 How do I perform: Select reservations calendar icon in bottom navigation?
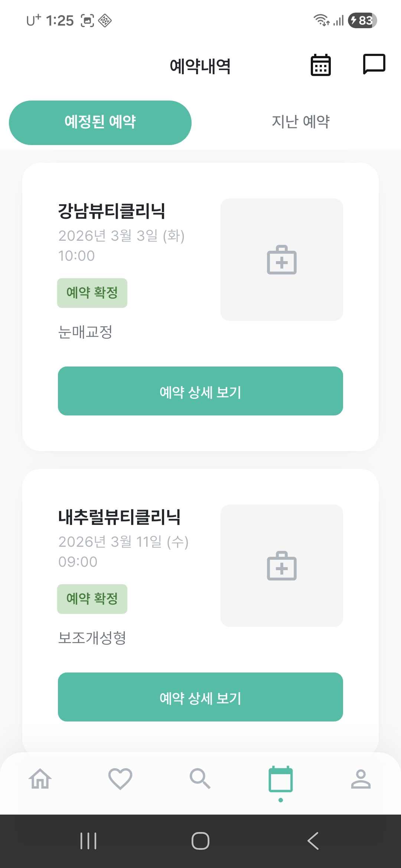click(281, 779)
